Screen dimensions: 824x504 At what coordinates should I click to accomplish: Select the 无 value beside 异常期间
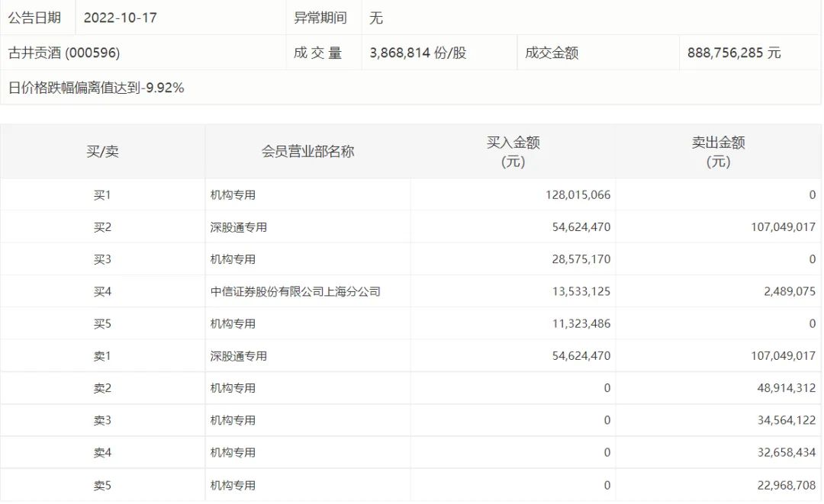click(x=375, y=18)
